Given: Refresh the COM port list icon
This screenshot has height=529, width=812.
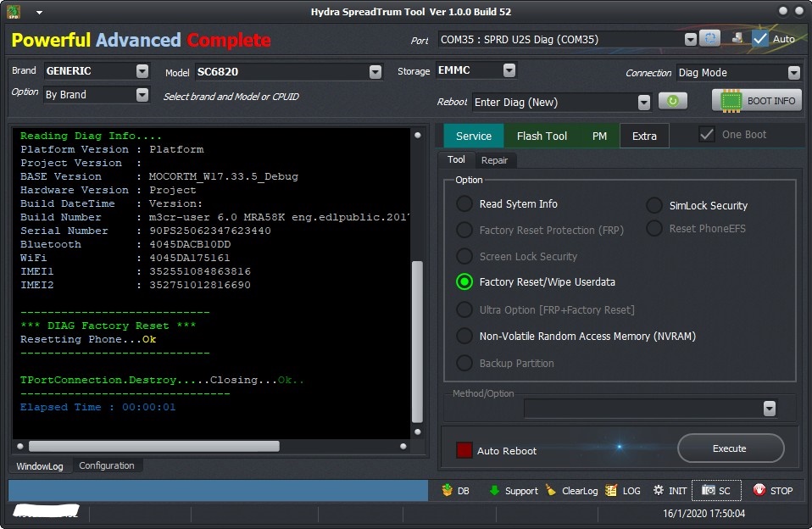Looking at the screenshot, I should [x=709, y=38].
